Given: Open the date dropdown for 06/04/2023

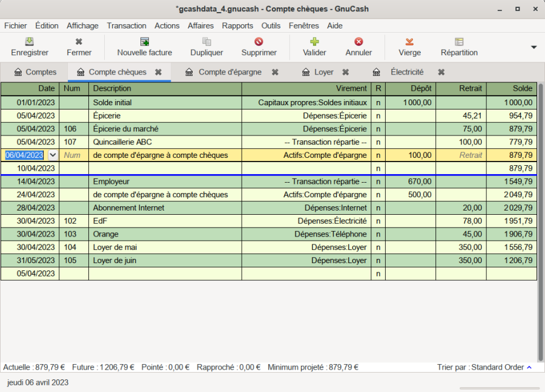Looking at the screenshot, I should 53,155.
